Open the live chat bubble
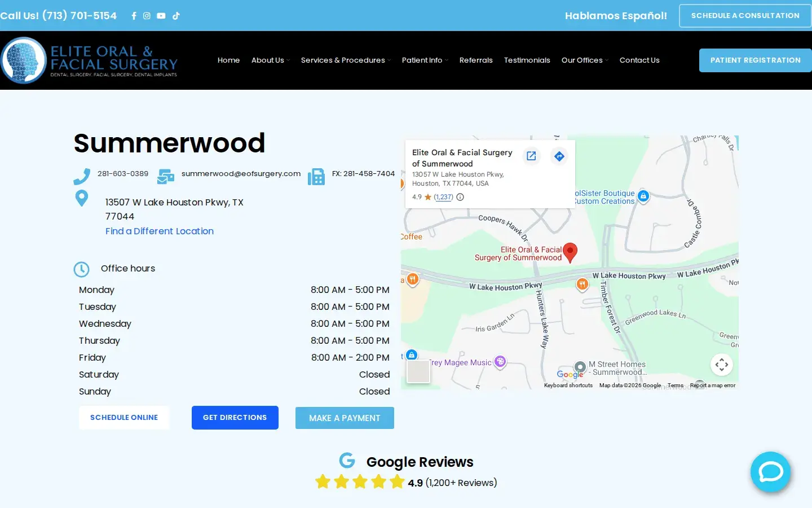 [x=770, y=472]
